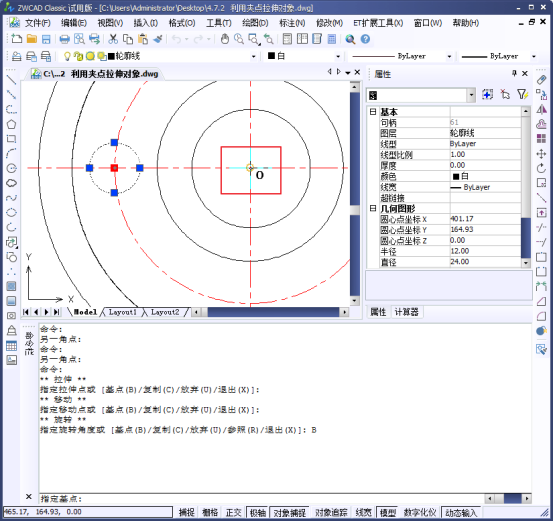This screenshot has width=554, height=522.
Task: Click the Match Properties brush icon
Action: tap(158, 39)
